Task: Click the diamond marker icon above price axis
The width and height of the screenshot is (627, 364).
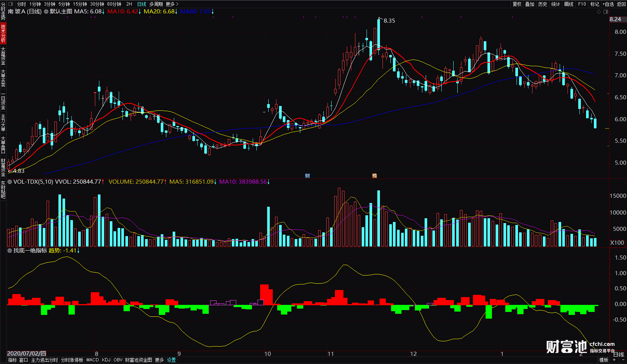Action: click(x=599, y=12)
